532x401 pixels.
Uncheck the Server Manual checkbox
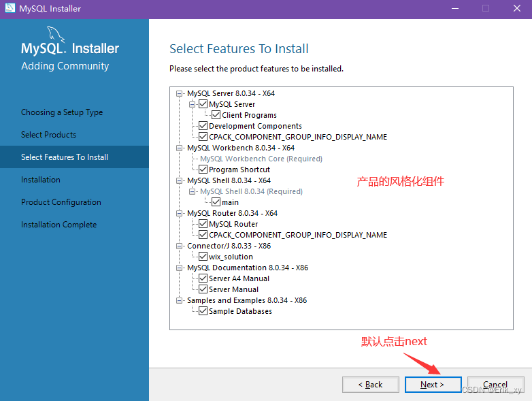[x=203, y=289]
